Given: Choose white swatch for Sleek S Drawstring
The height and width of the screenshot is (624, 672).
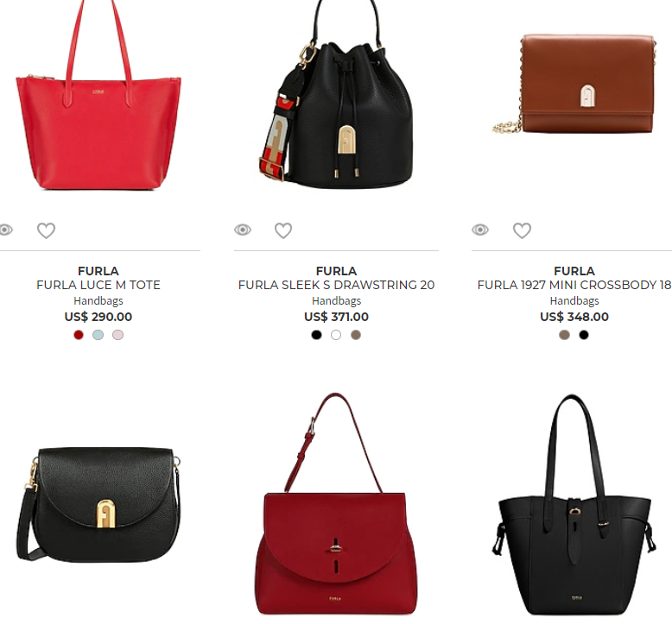Looking at the screenshot, I should pos(336,335).
